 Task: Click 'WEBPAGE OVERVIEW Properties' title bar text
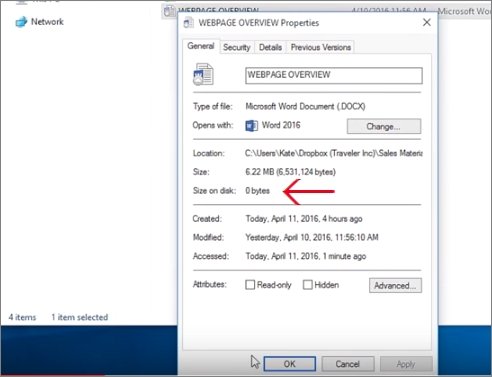[x=259, y=23]
